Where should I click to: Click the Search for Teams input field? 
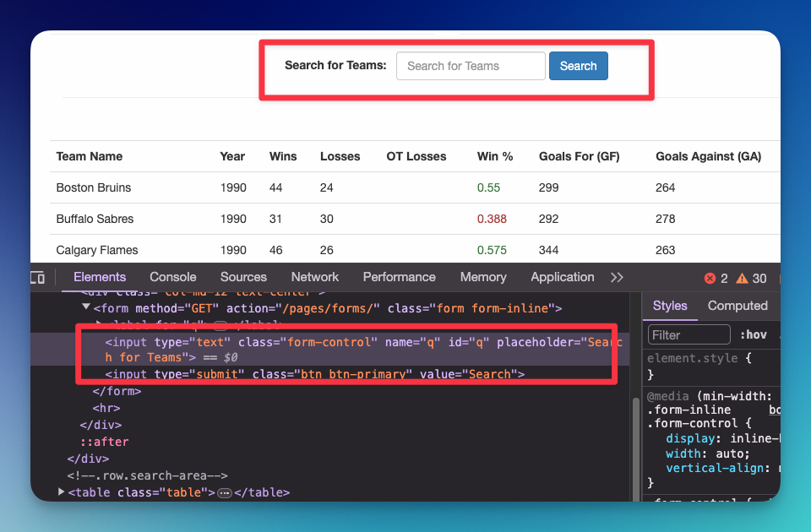pyautogui.click(x=471, y=66)
